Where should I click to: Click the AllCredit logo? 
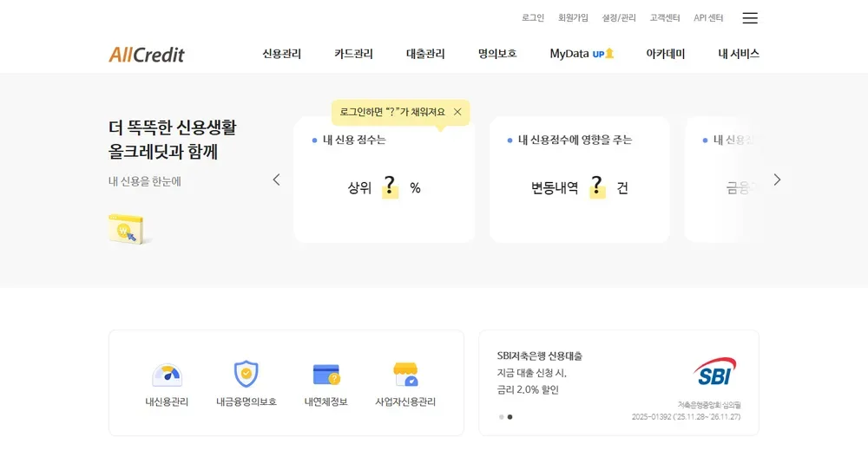[147, 54]
